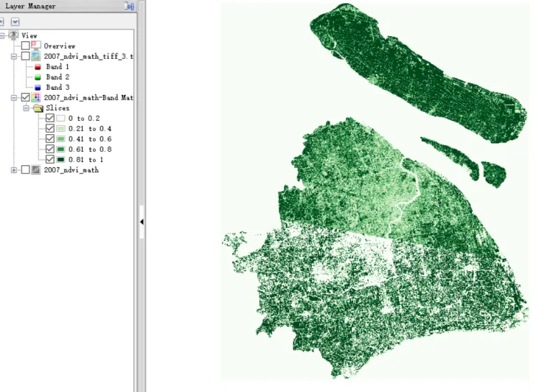Select the blue Band 3 icon
Screen dimensions: 553x392
coord(37,87)
